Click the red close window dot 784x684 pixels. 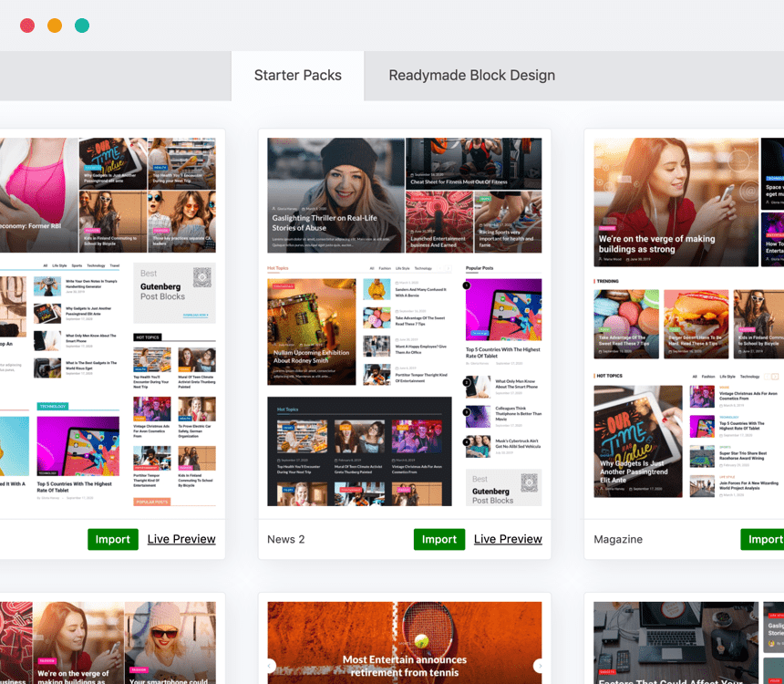pos(27,26)
